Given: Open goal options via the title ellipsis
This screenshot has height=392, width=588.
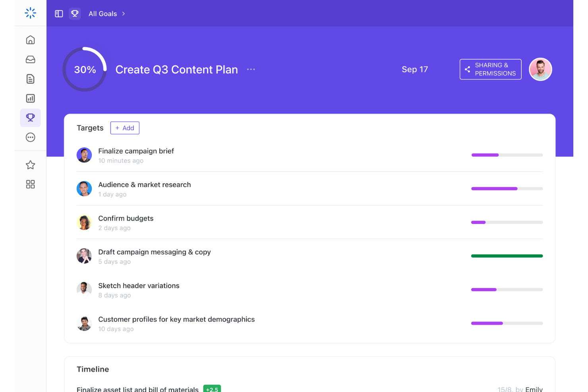Looking at the screenshot, I should tap(251, 69).
